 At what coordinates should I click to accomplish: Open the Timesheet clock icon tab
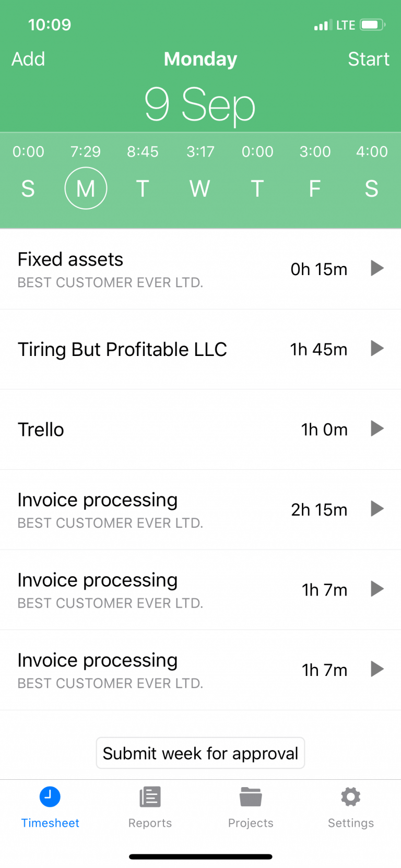[50, 797]
